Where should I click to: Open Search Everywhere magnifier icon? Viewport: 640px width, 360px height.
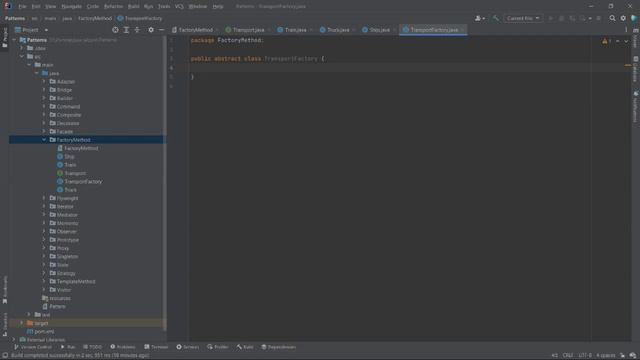612,18
